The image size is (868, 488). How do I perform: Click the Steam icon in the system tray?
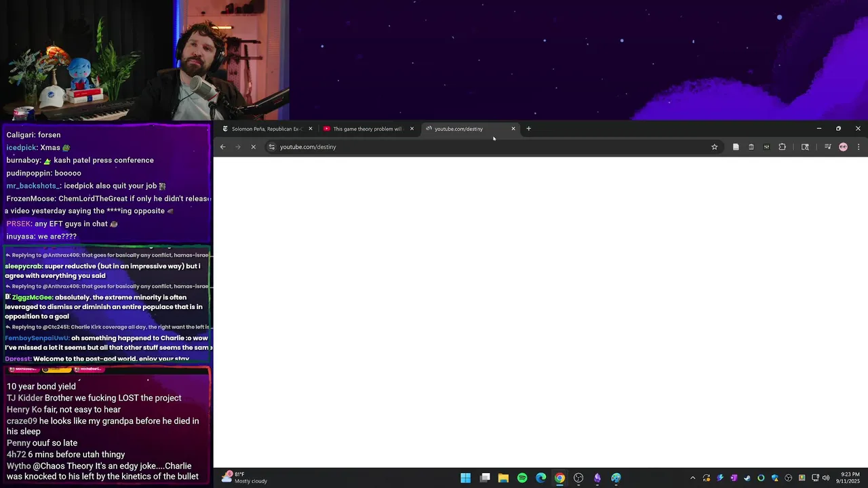click(747, 478)
